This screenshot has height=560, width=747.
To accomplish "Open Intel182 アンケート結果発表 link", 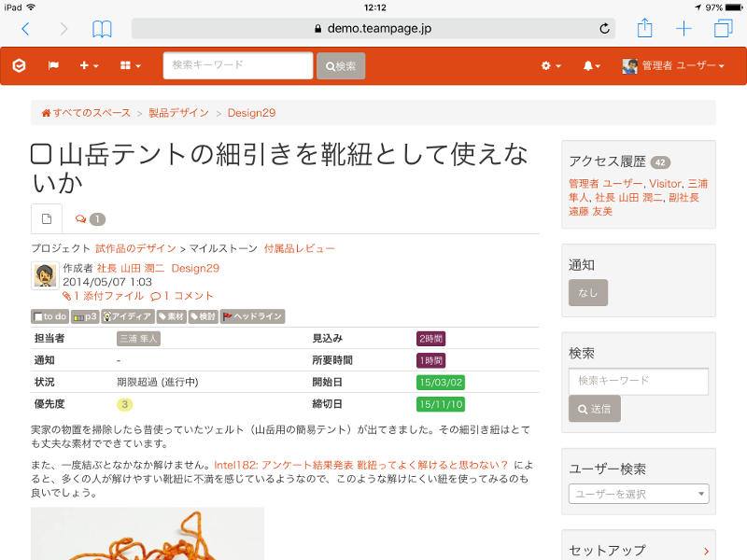I will pos(361,465).
